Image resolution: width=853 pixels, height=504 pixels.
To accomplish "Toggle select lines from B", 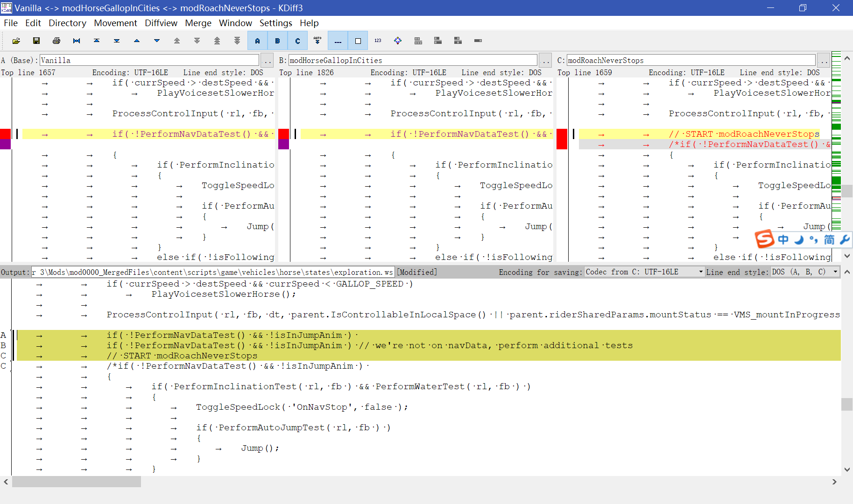I will (277, 41).
